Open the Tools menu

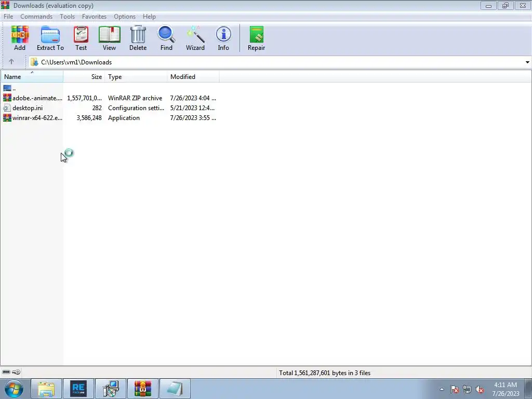click(x=67, y=16)
